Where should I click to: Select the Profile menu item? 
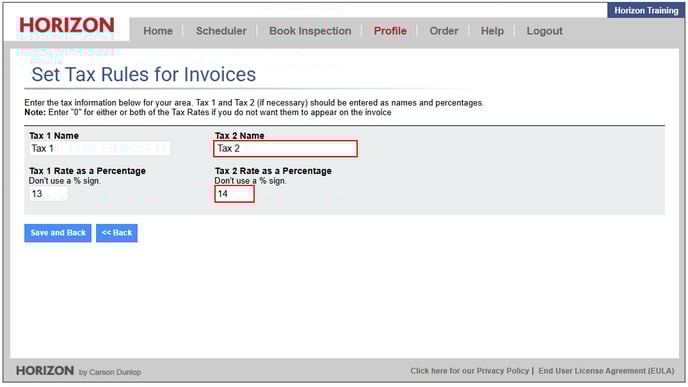coord(390,31)
